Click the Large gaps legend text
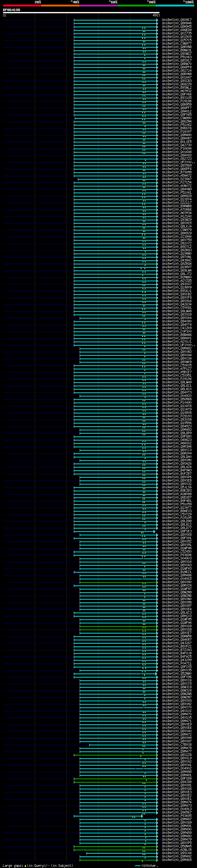 click(38, 865)
